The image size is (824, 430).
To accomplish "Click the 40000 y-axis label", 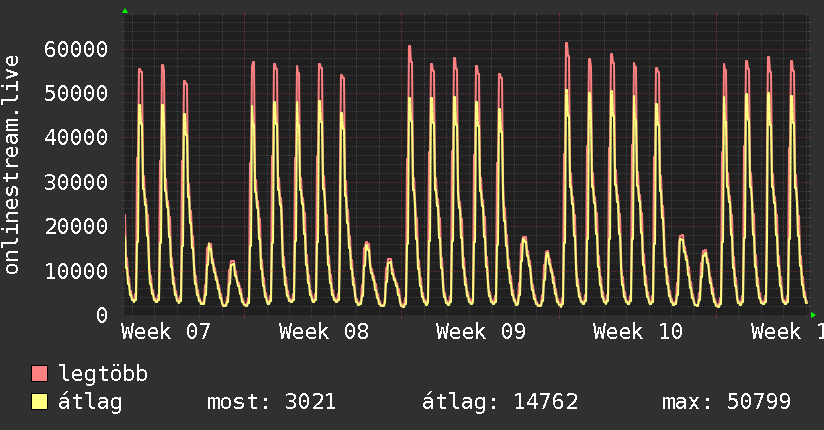I will pos(76,138).
